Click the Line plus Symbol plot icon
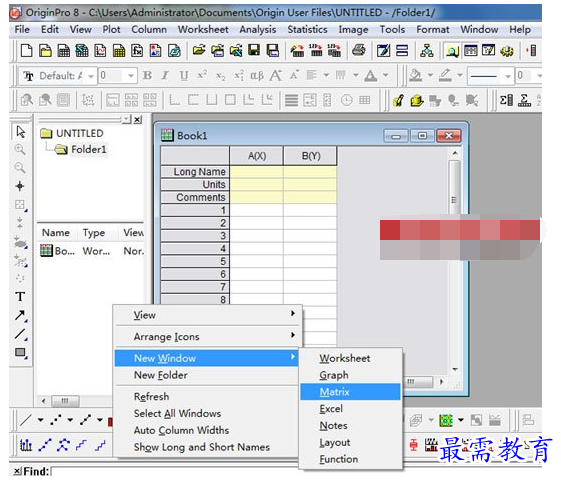The width and height of the screenshot is (561, 481). coord(85,420)
